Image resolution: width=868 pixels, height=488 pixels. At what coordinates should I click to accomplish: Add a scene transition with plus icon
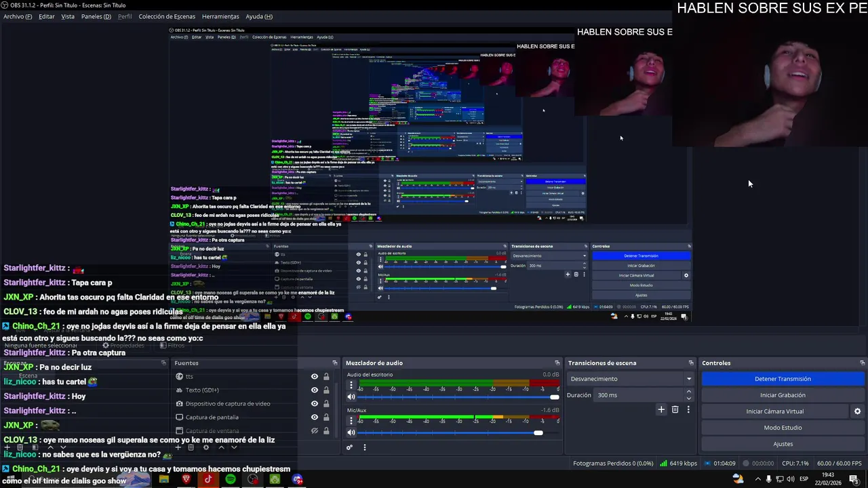(x=661, y=409)
